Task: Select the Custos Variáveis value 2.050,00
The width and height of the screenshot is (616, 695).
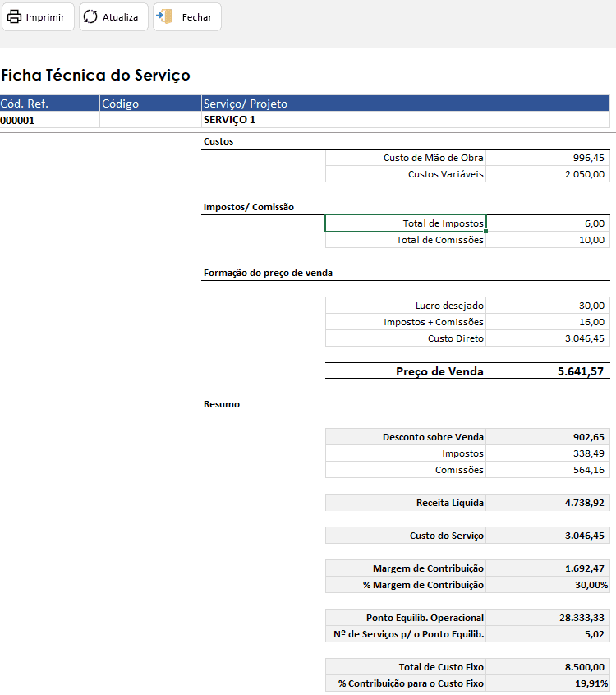Action: point(548,174)
